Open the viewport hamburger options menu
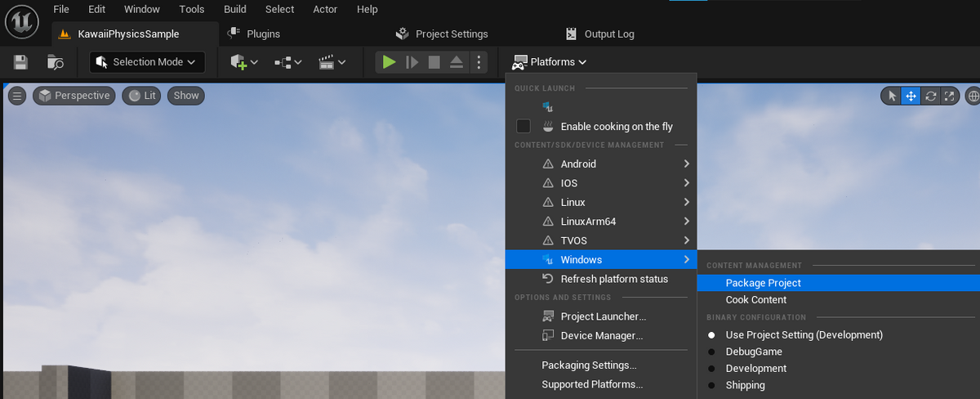This screenshot has height=399, width=980. (17, 96)
